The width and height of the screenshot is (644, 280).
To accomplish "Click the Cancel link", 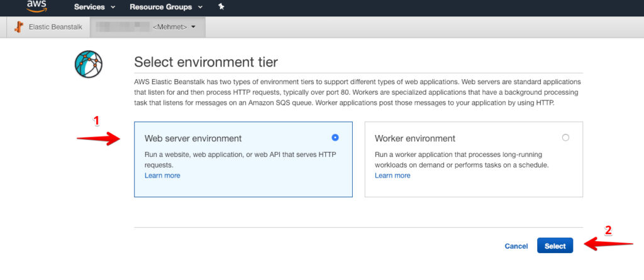I will pyautogui.click(x=516, y=246).
